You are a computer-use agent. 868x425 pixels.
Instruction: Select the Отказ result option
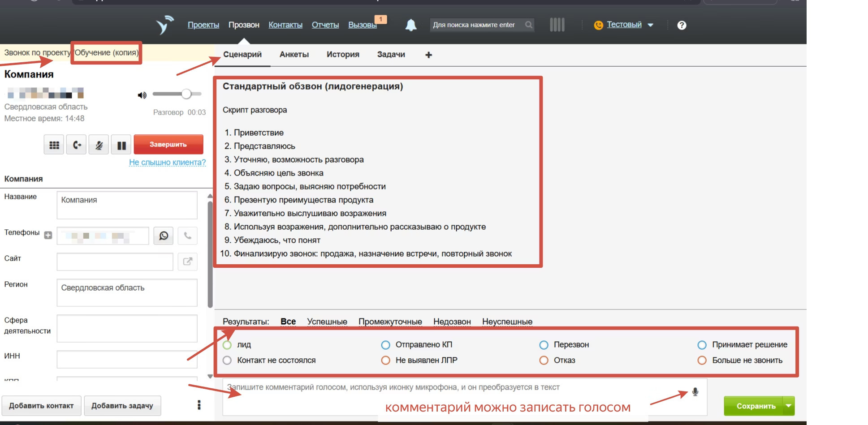coord(544,361)
